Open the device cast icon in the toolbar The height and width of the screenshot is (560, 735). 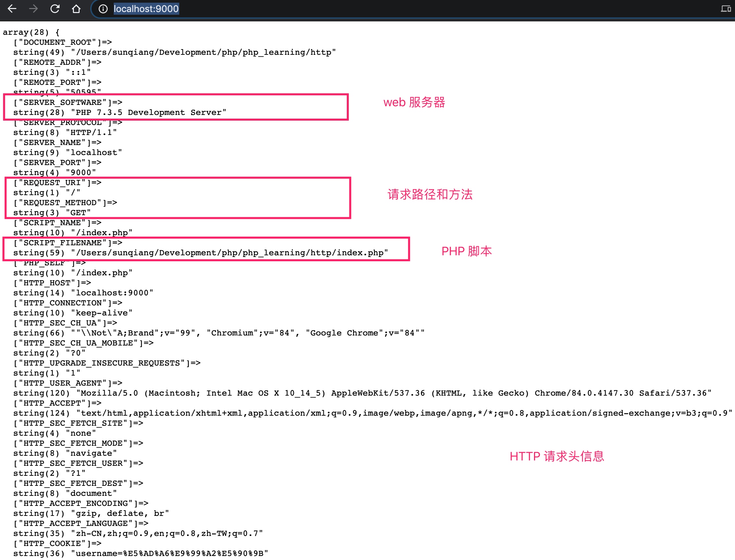tap(726, 9)
